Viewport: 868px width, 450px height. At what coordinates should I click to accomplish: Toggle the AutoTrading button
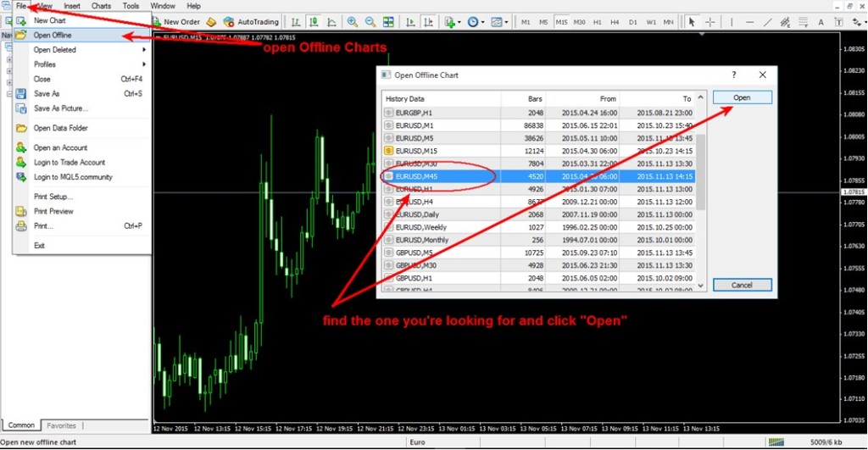point(251,21)
